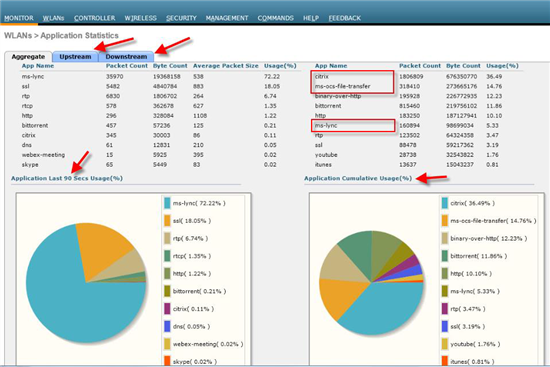The image size is (550, 367).
Task: Click the rtp swatch in left legend
Action: pyautogui.click(x=167, y=238)
